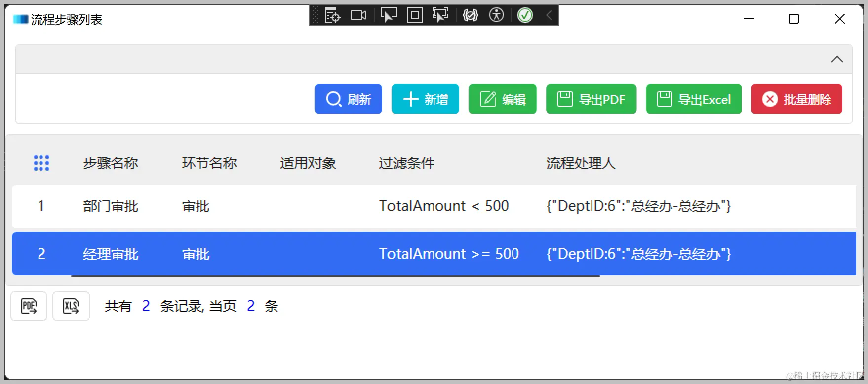This screenshot has width=868, height=384.
Task: Click the red 批量删除 button
Action: click(x=797, y=99)
